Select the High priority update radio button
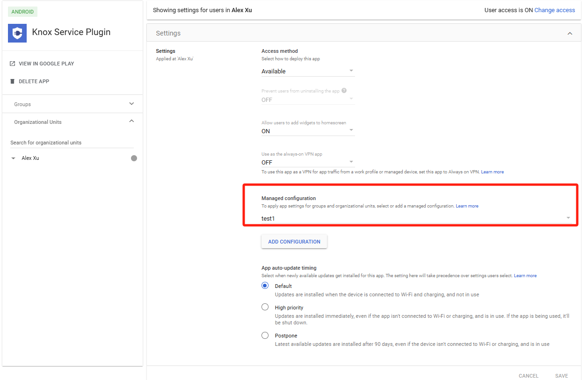The height and width of the screenshot is (380, 588). [265, 307]
